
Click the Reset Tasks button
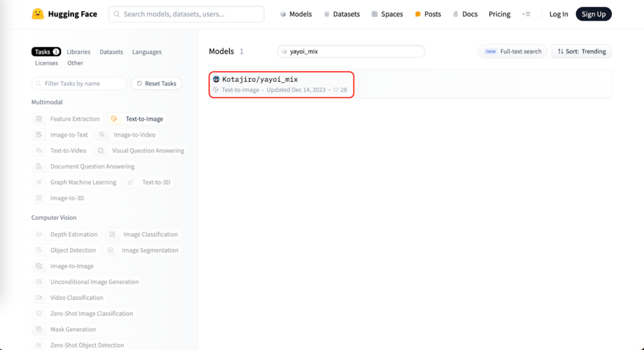pyautogui.click(x=156, y=84)
